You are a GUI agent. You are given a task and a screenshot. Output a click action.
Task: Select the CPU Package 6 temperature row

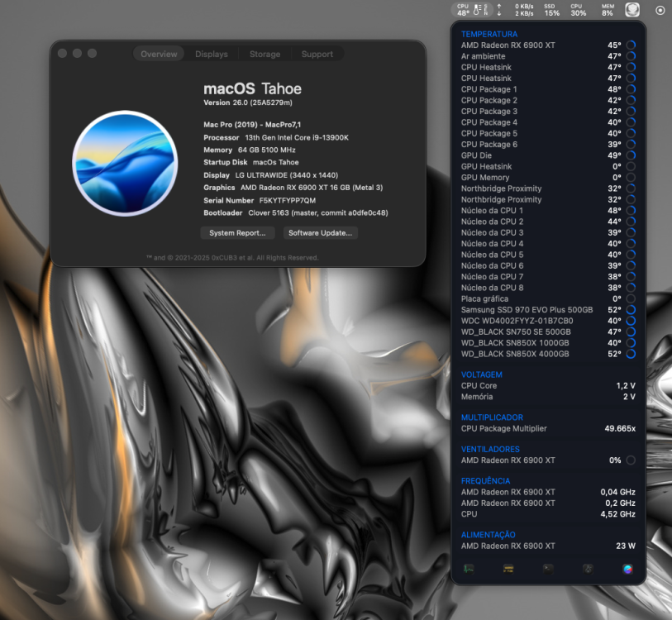[548, 144]
